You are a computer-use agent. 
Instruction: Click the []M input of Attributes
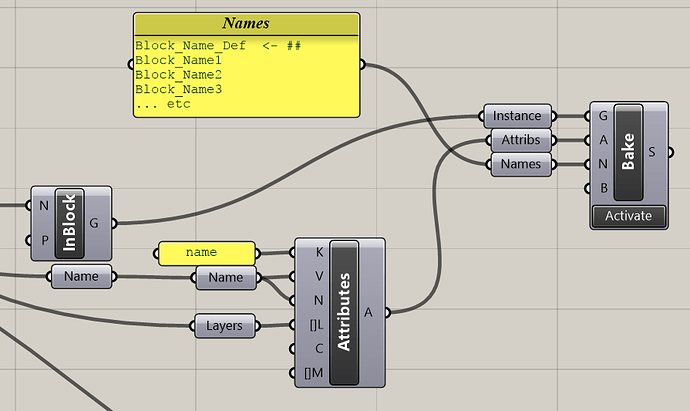tap(314, 373)
